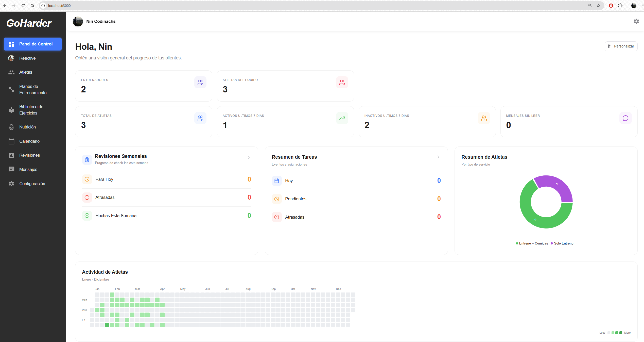Viewport: 644px width, 342px height.
Task: Click the Activos últimos 7 días trend icon
Action: click(x=342, y=118)
